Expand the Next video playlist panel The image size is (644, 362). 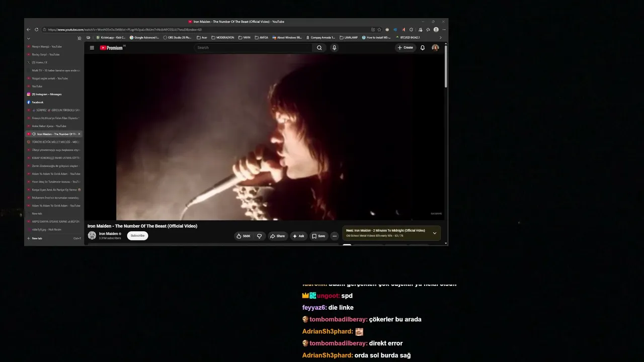(435, 233)
